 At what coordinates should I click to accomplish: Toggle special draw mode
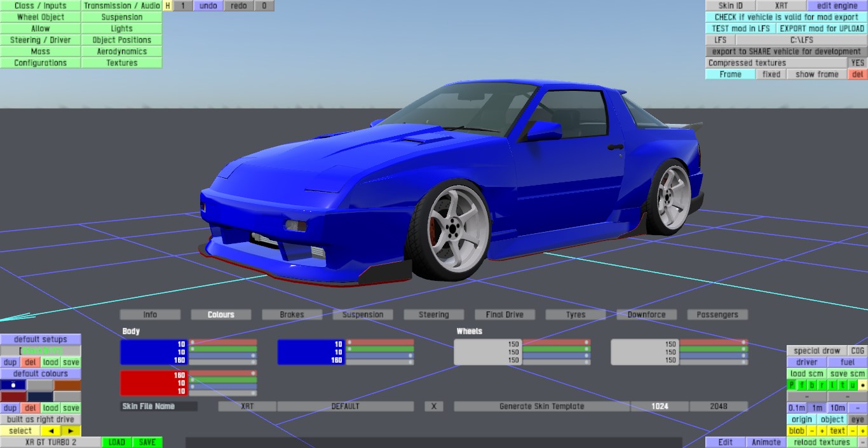(817, 351)
